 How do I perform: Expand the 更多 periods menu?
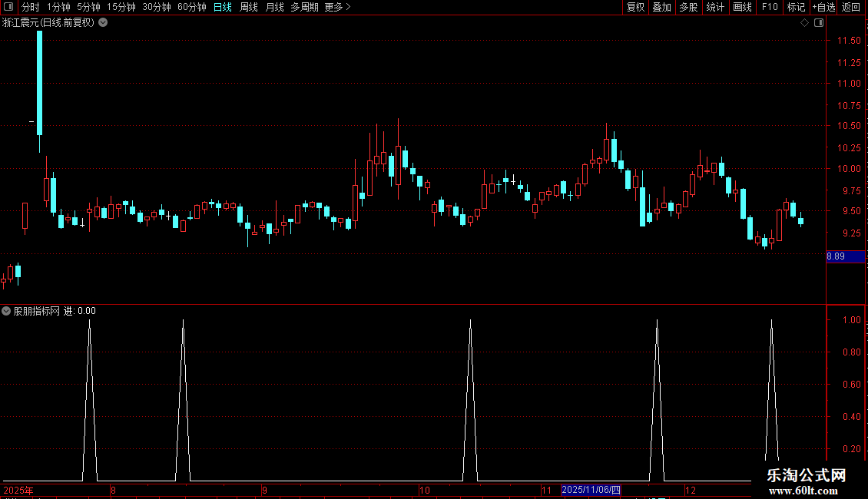pyautogui.click(x=337, y=7)
